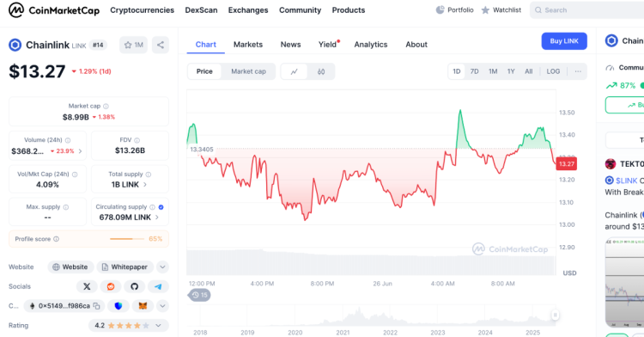Switch to the Markets tab
644x337 pixels.
pos(248,45)
